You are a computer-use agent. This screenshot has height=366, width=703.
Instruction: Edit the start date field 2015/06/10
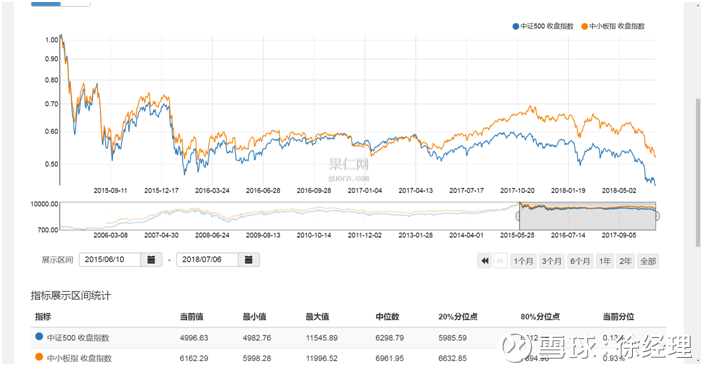tap(110, 260)
